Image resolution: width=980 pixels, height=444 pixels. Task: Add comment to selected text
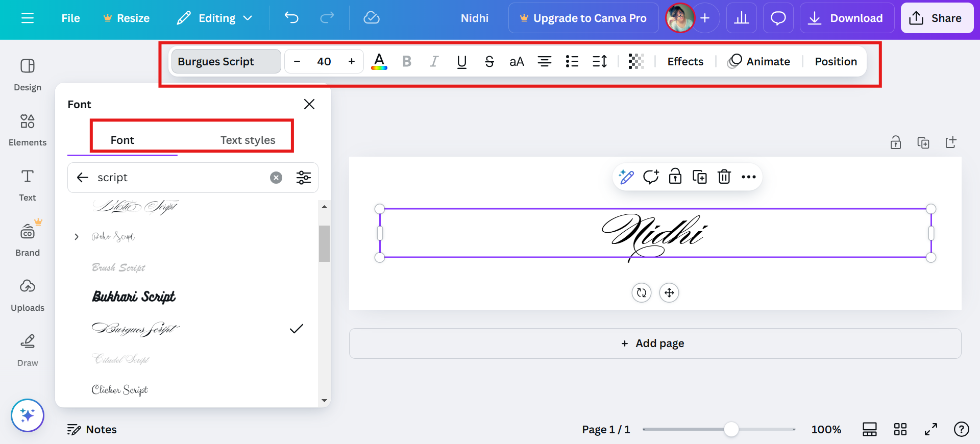[651, 177]
